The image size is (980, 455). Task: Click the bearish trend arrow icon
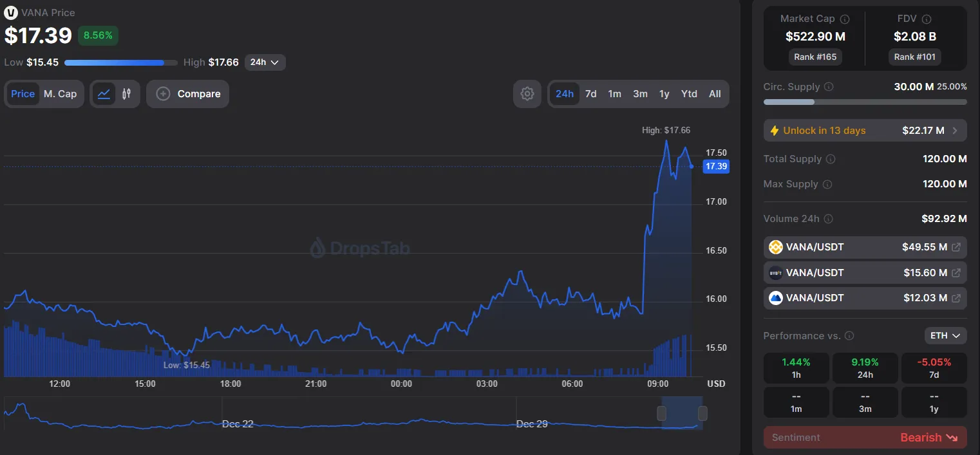click(952, 438)
